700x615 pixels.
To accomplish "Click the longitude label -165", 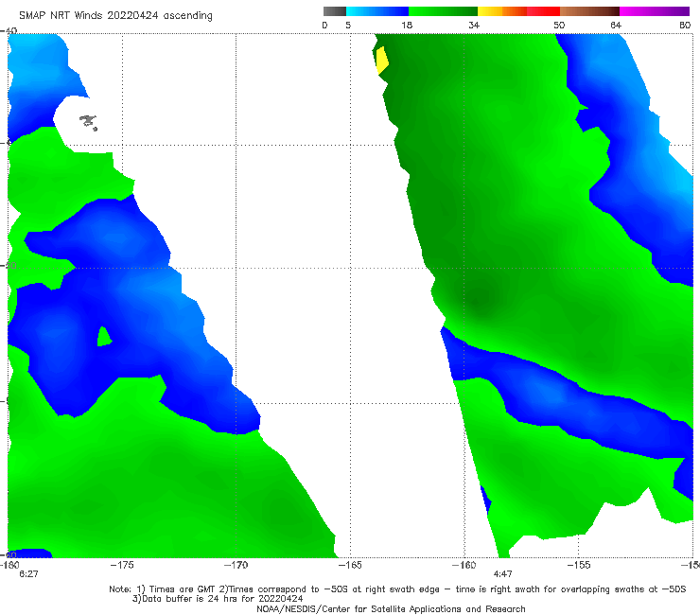I will [x=350, y=565].
